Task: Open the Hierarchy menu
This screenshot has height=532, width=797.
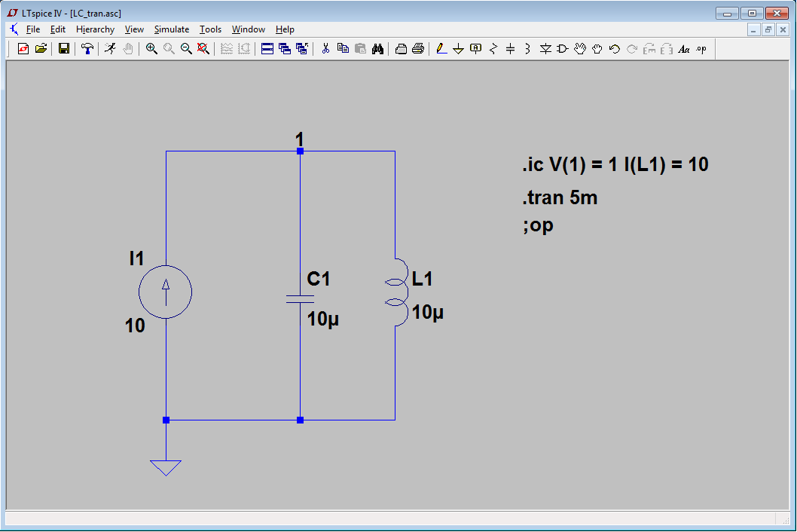Action: coord(95,29)
